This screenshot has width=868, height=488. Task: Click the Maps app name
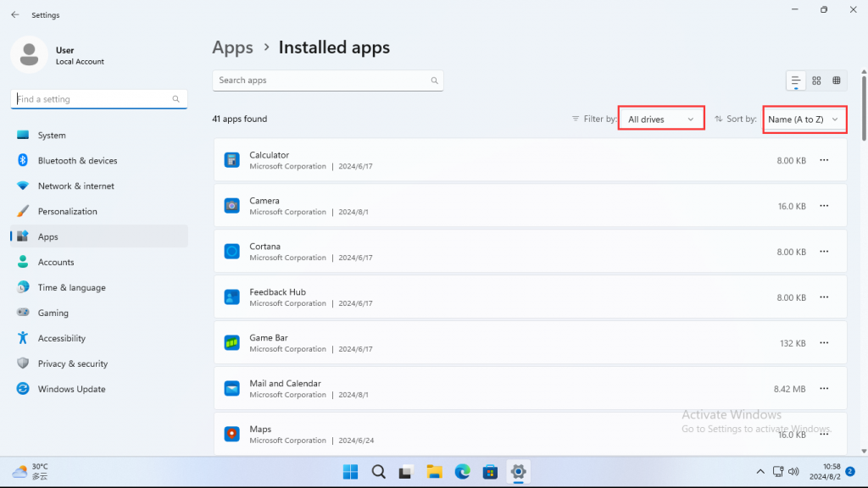click(260, 430)
